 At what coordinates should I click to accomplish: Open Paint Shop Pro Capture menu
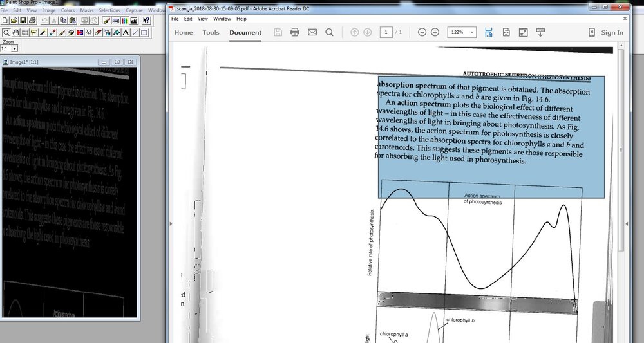point(134,10)
